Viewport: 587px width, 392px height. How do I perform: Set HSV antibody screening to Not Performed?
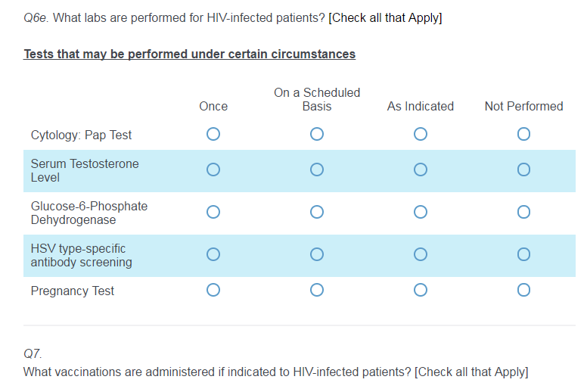pyautogui.click(x=523, y=255)
